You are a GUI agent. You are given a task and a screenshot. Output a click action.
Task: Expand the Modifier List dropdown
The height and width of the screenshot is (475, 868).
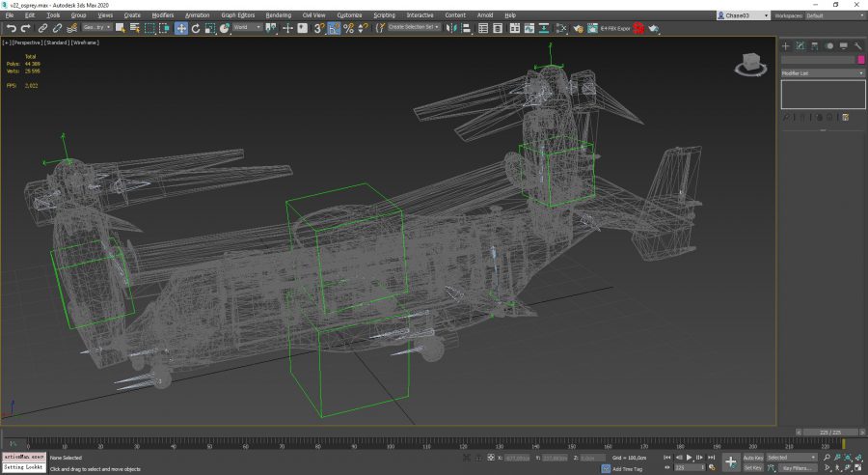tap(823, 73)
